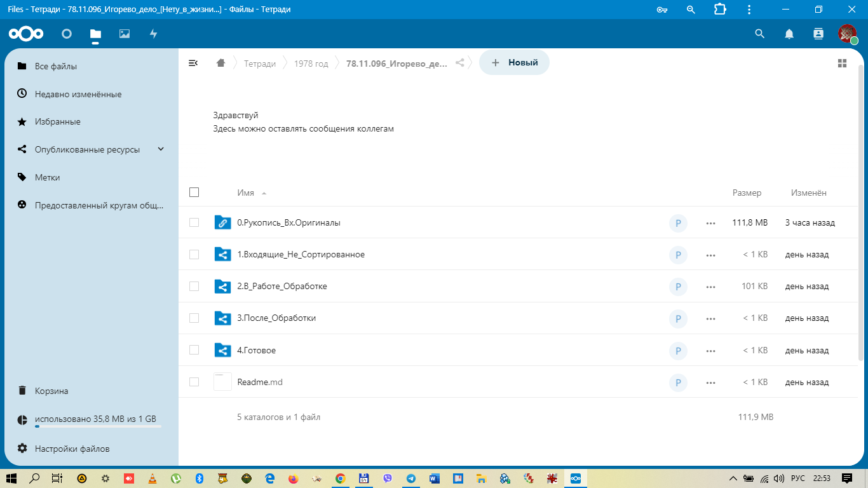Expand the Опубликованные ресурсы section
Screen dimensions: 868x488
pyautogui.click(x=161, y=149)
